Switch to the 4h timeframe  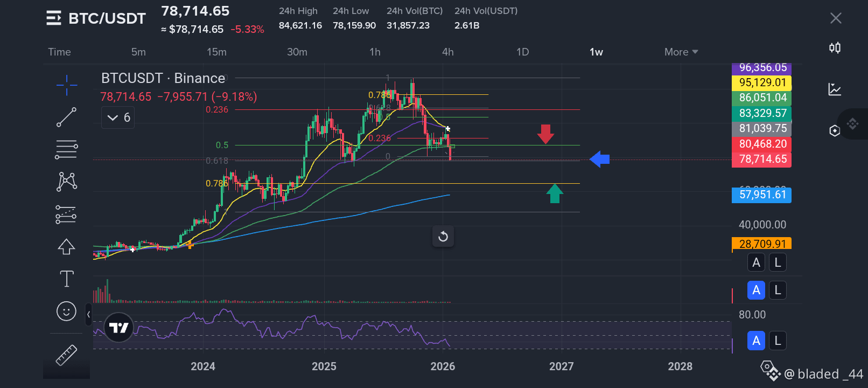[448, 52]
